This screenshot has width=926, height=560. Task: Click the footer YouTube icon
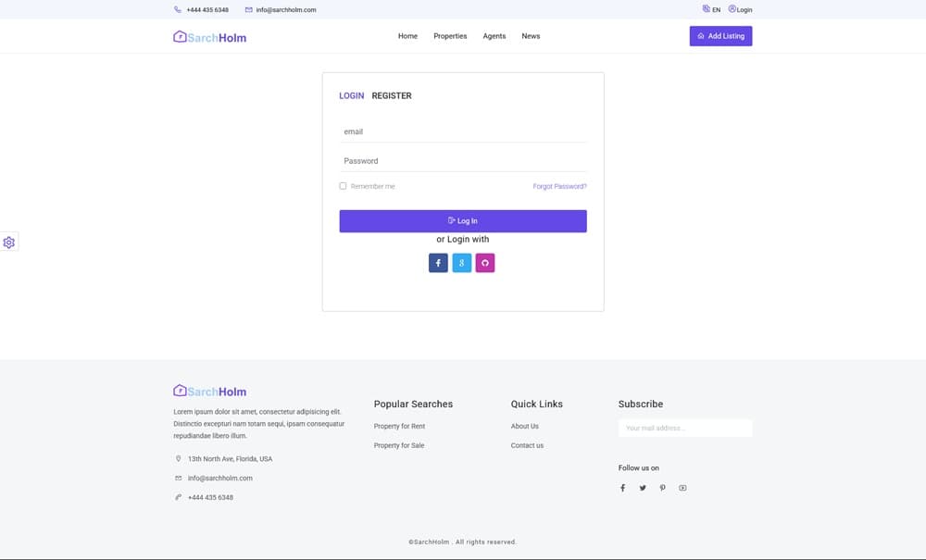682,488
